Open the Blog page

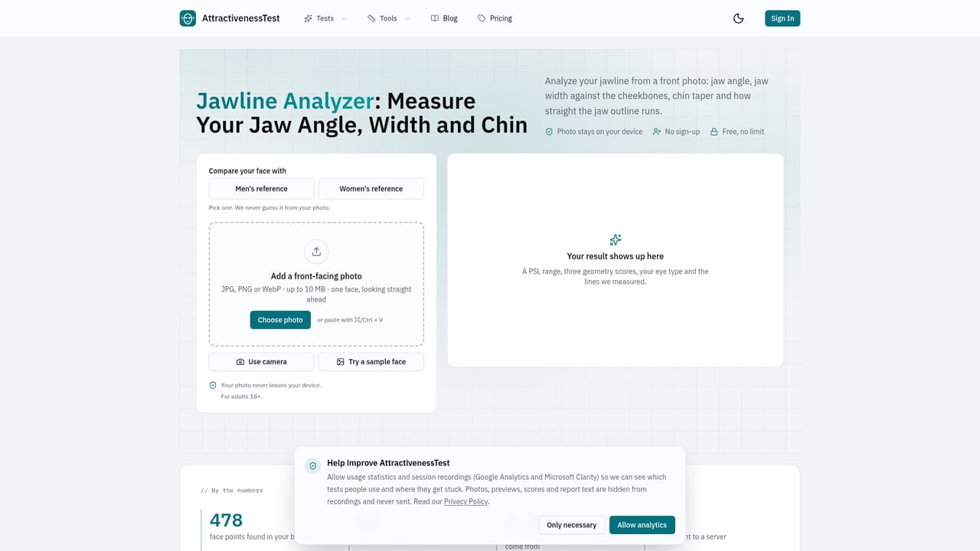coord(444,18)
